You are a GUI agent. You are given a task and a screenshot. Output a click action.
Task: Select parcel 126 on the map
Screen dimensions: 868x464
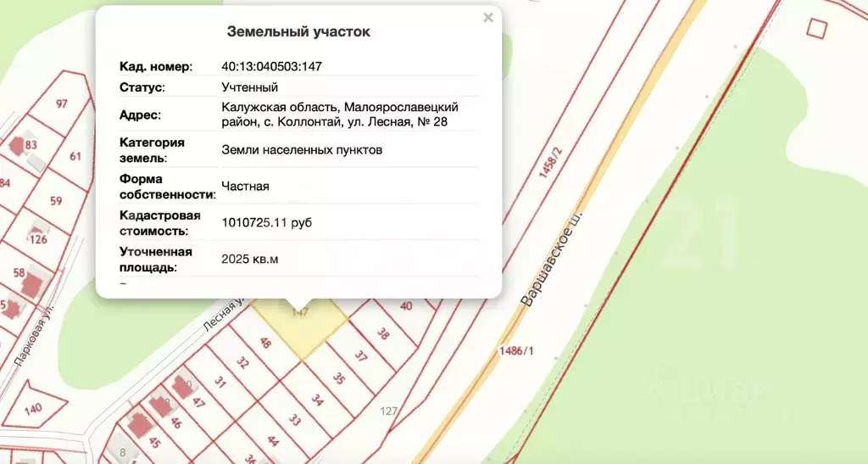coord(38,239)
